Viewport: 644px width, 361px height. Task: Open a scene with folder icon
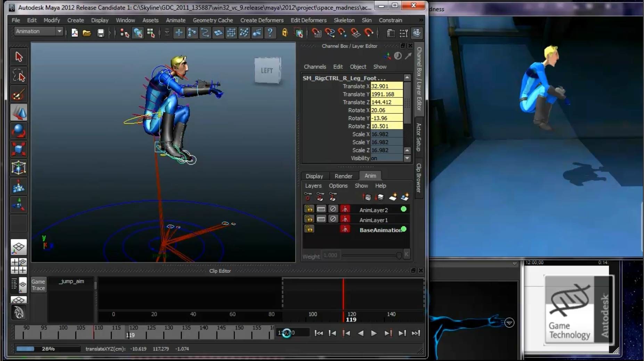point(87,33)
